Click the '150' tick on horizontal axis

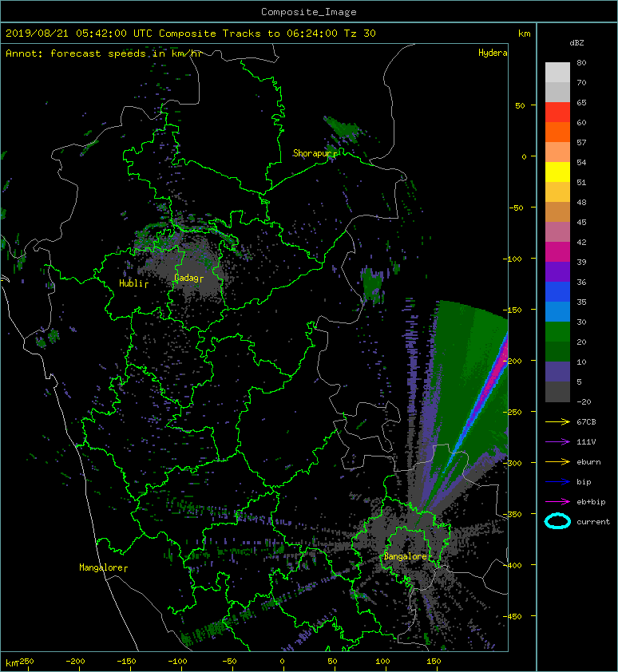[434, 662]
